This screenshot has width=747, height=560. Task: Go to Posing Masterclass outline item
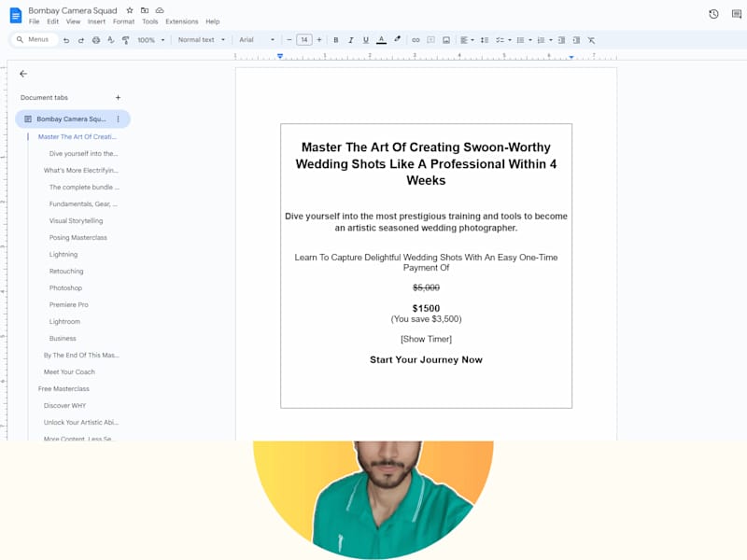click(x=78, y=237)
